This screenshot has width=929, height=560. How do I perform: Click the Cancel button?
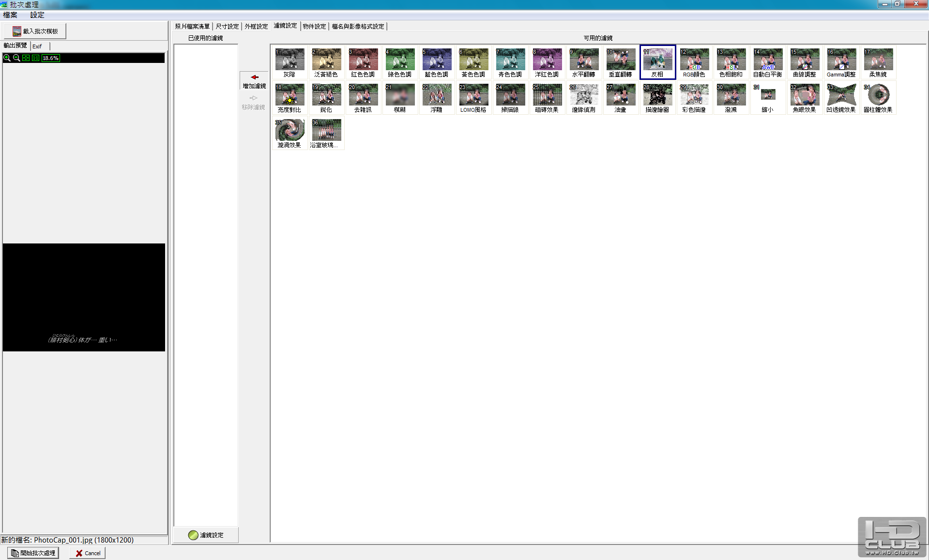(x=88, y=553)
